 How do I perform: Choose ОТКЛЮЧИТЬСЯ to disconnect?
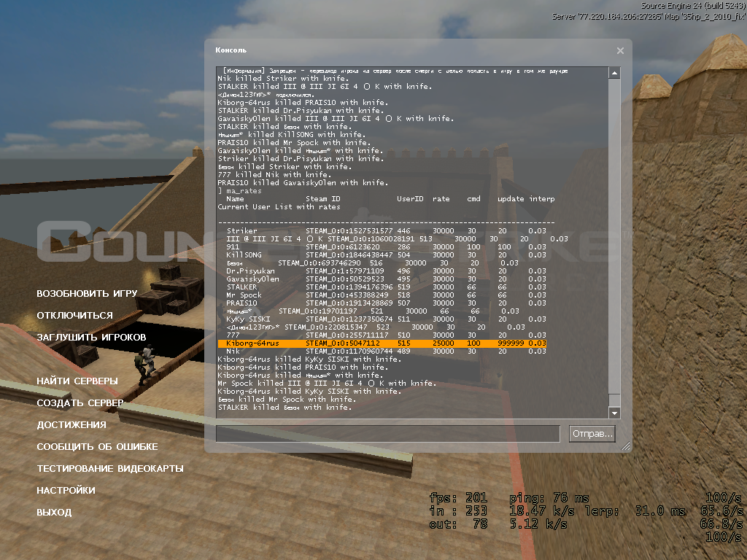pos(75,315)
